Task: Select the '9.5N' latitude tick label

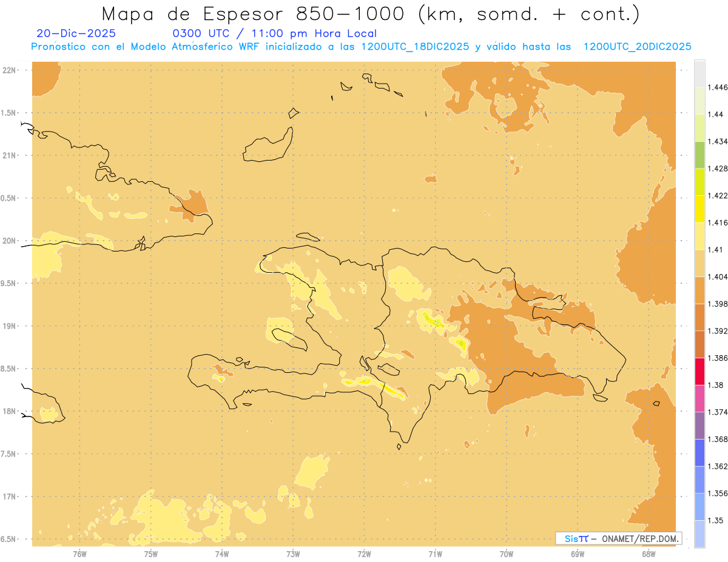Action: pos(8,284)
